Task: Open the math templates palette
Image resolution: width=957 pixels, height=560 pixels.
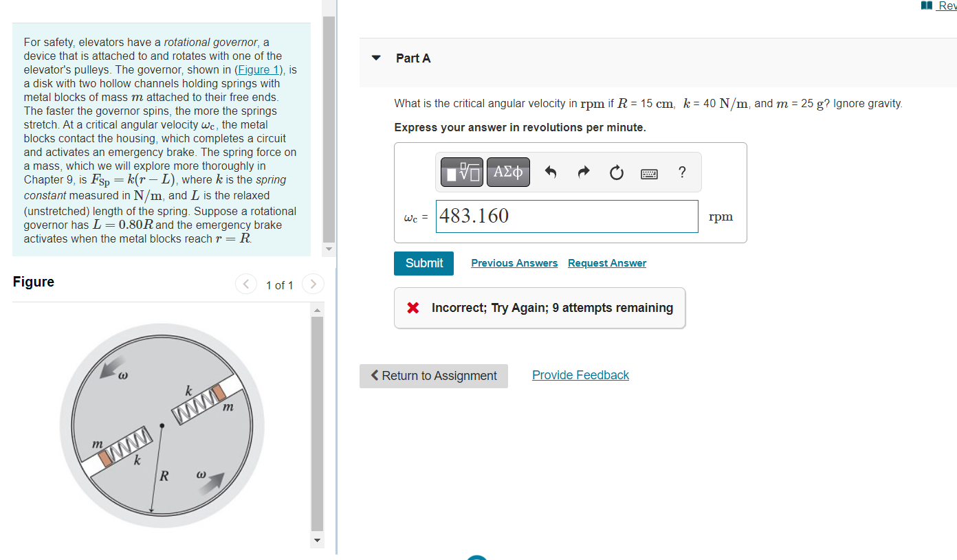Action: click(x=461, y=172)
